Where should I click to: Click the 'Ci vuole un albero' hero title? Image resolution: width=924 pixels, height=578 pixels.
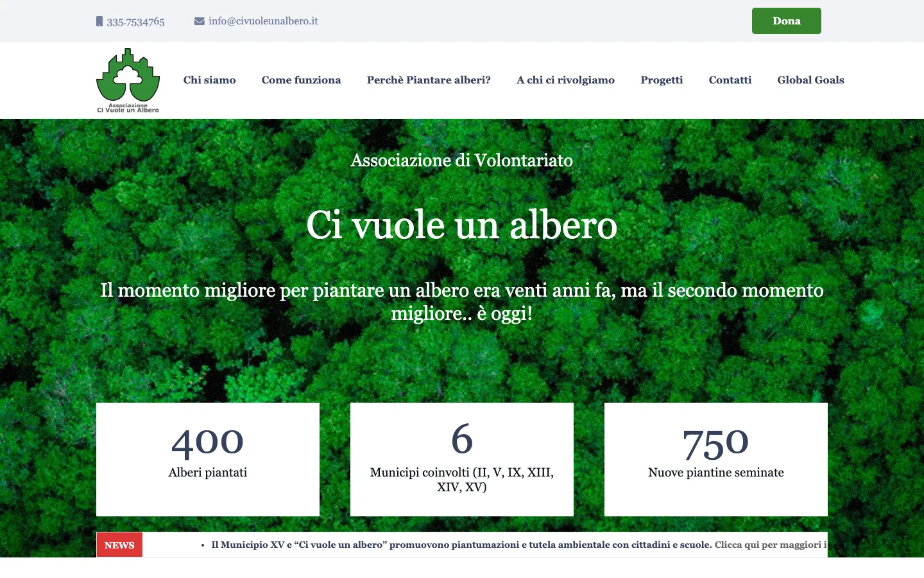coord(462,225)
